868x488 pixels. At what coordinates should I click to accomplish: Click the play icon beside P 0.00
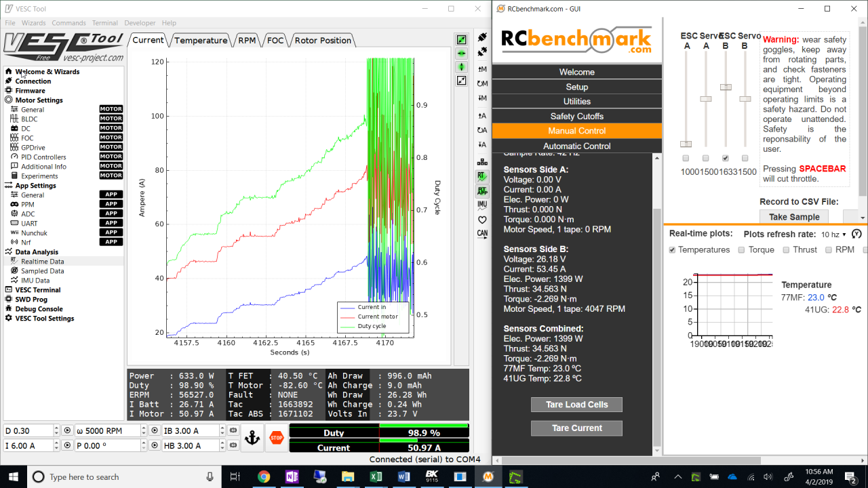[x=153, y=445]
